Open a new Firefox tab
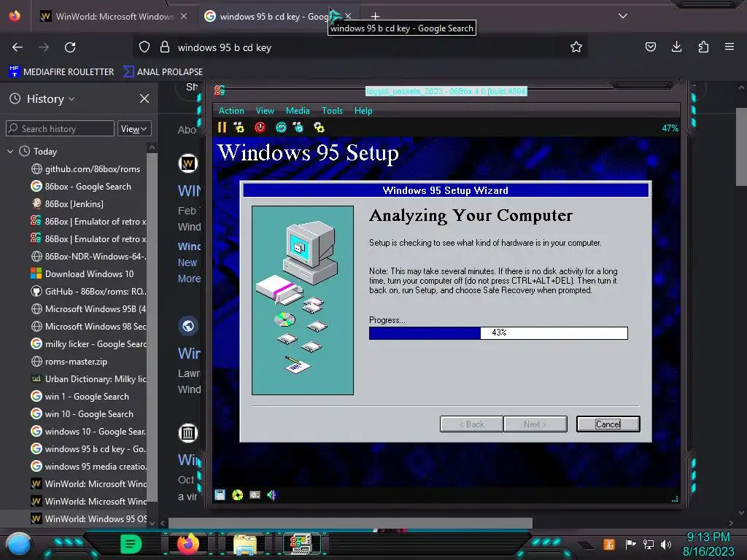Viewport: 747px width, 560px height. pos(376,16)
